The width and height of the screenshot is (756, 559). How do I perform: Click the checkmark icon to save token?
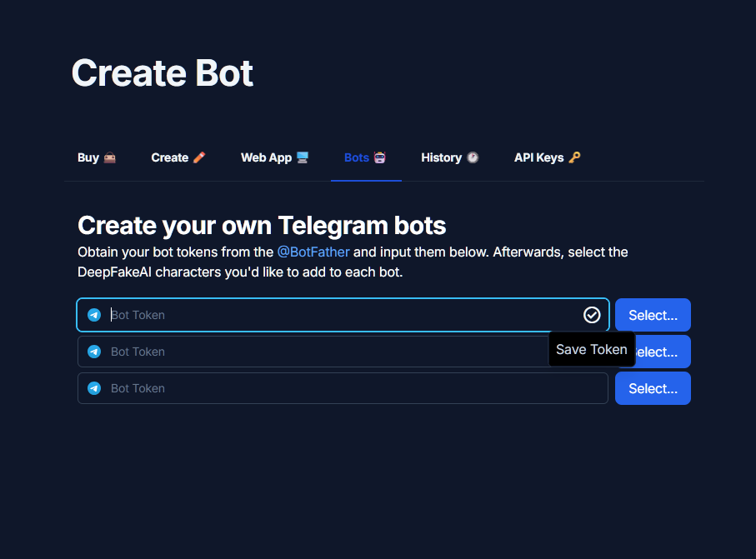coord(592,315)
